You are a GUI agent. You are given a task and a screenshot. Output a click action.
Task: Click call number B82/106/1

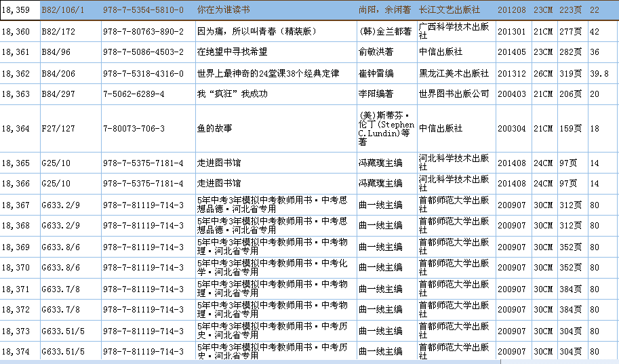[x=71, y=10]
